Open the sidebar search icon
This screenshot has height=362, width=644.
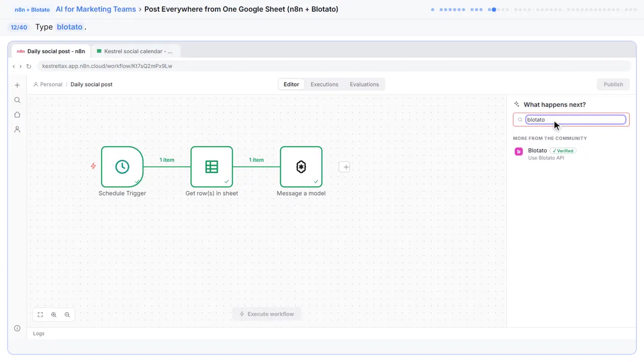17,100
